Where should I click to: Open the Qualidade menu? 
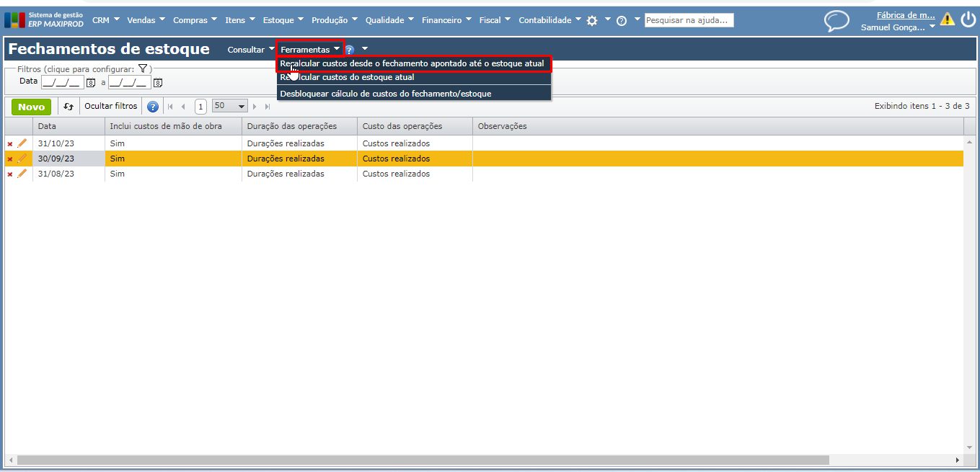[389, 20]
